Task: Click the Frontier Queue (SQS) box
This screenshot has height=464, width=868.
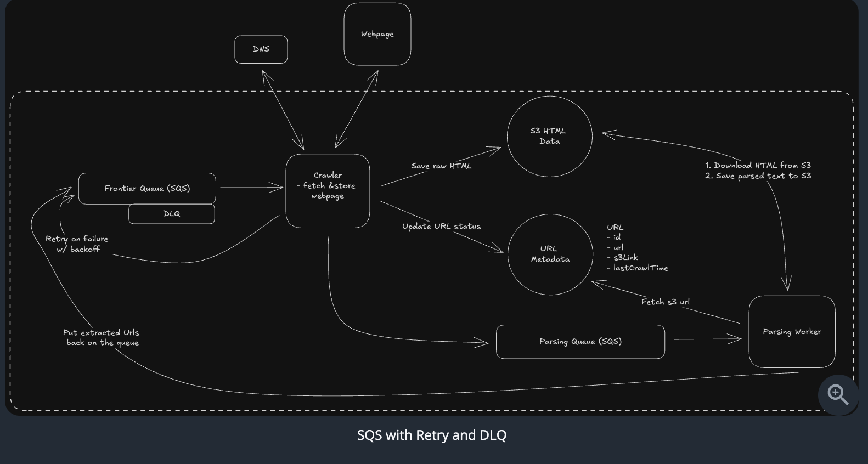Action: tap(147, 189)
